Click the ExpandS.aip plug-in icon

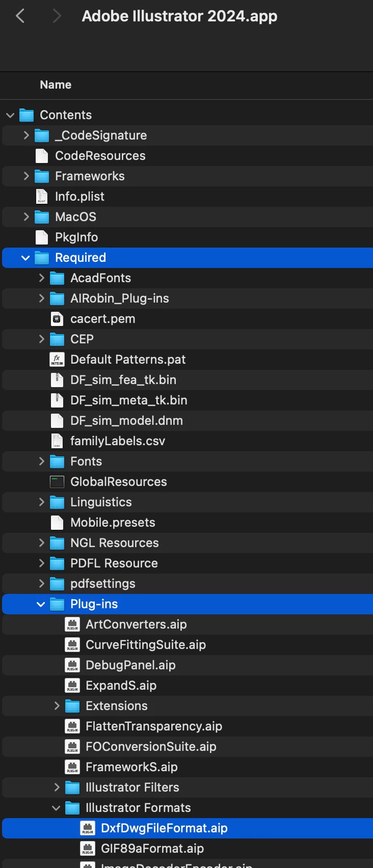pos(72,686)
